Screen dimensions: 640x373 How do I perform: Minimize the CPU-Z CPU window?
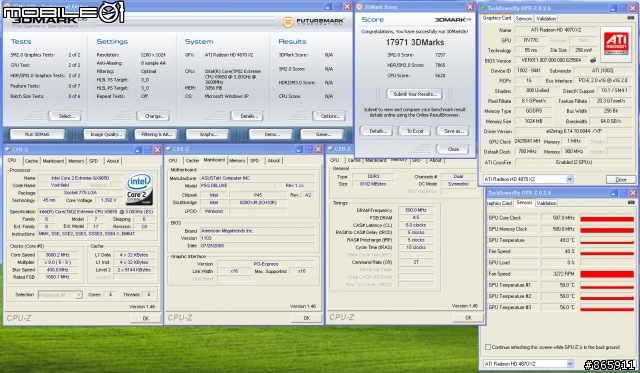pyautogui.click(x=138, y=150)
